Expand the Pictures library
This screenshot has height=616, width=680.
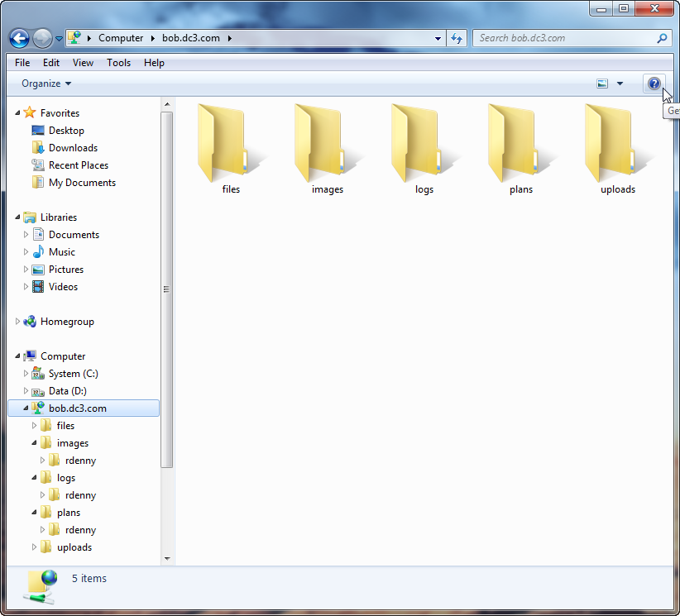click(26, 270)
